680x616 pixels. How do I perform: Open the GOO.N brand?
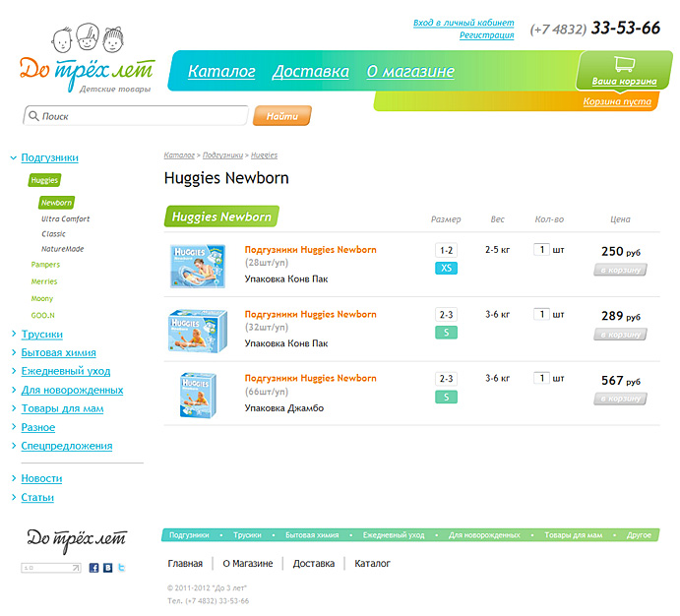point(42,316)
